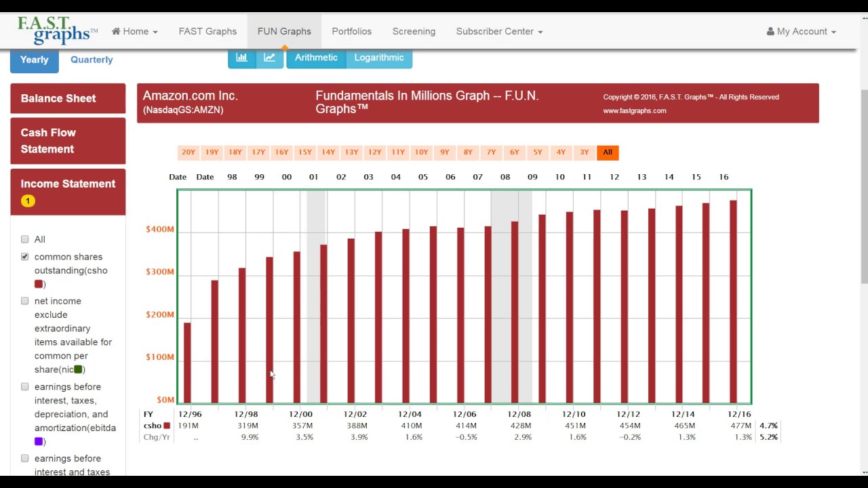
Task: Click the red csho legend marker below chart
Action: pyautogui.click(x=167, y=426)
